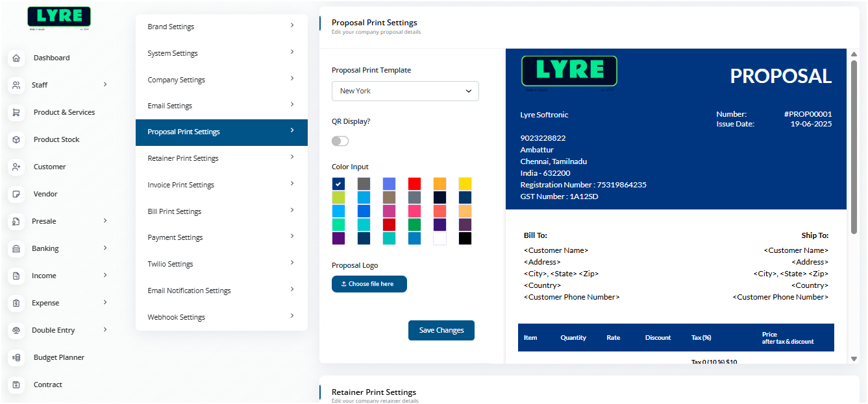The image size is (868, 404).
Task: Click the Customer person icon
Action: click(x=16, y=167)
